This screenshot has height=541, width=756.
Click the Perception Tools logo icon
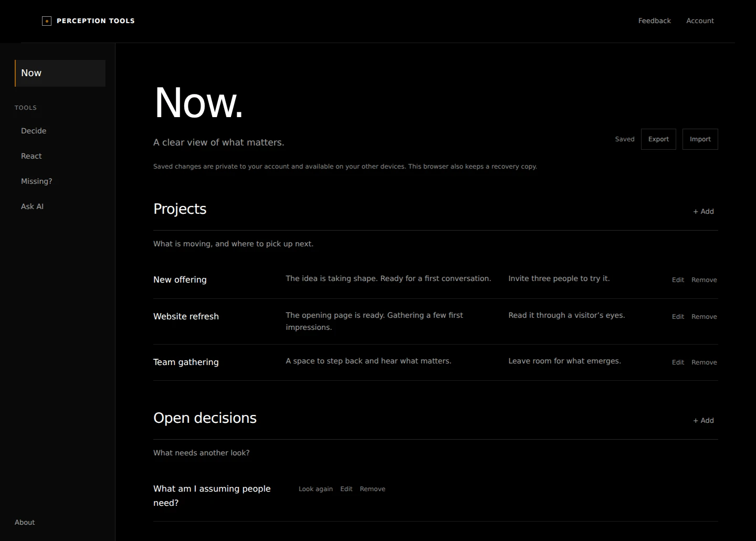[47, 21]
